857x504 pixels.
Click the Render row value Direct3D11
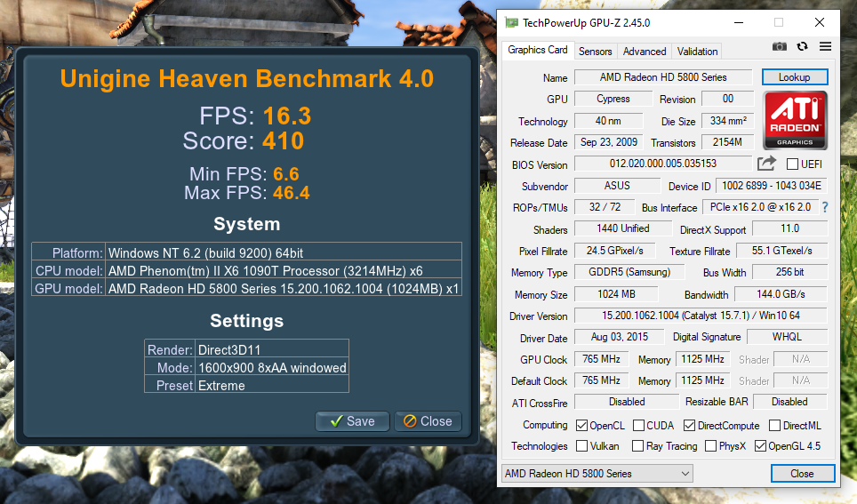coord(229,350)
